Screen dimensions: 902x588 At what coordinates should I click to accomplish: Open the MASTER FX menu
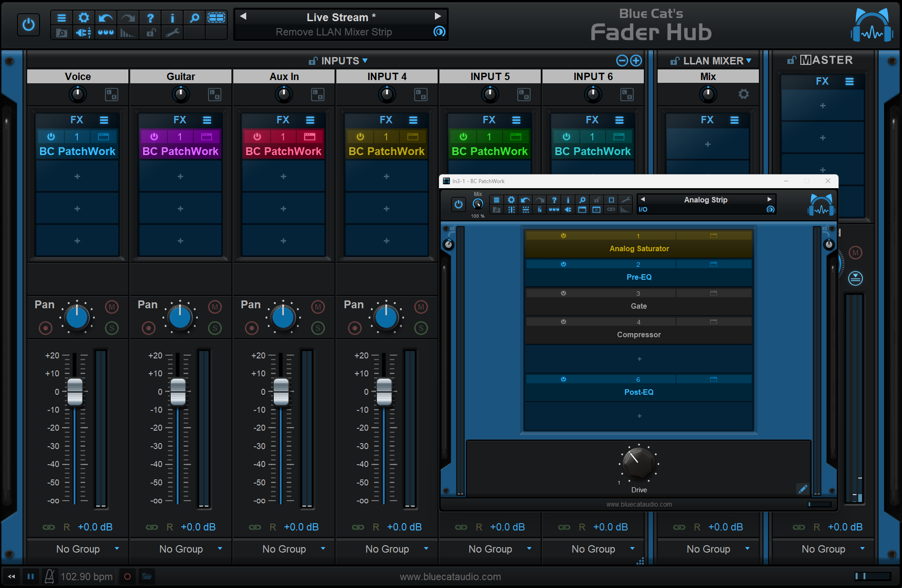[850, 81]
